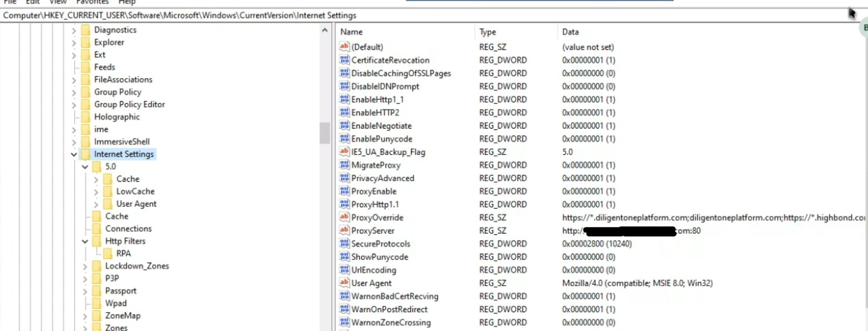Image resolution: width=868 pixels, height=331 pixels.
Task: Click the ProxyOverride string icon
Action: (344, 217)
